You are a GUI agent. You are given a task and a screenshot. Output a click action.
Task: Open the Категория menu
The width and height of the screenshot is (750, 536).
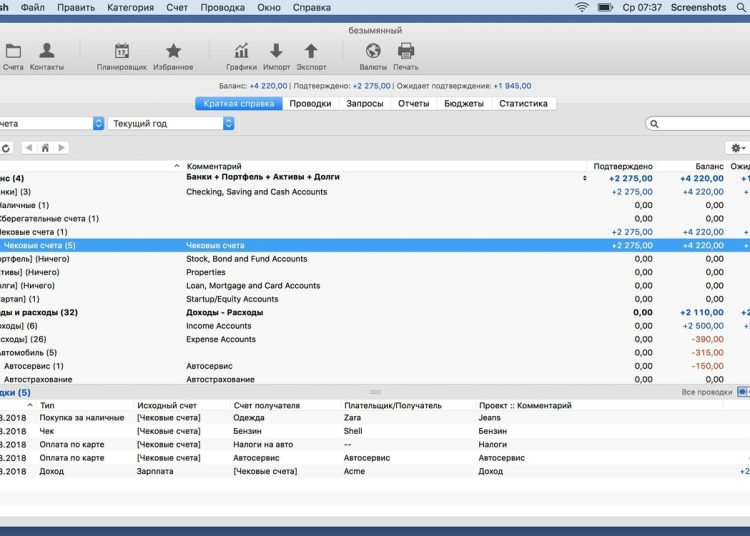pyautogui.click(x=128, y=7)
